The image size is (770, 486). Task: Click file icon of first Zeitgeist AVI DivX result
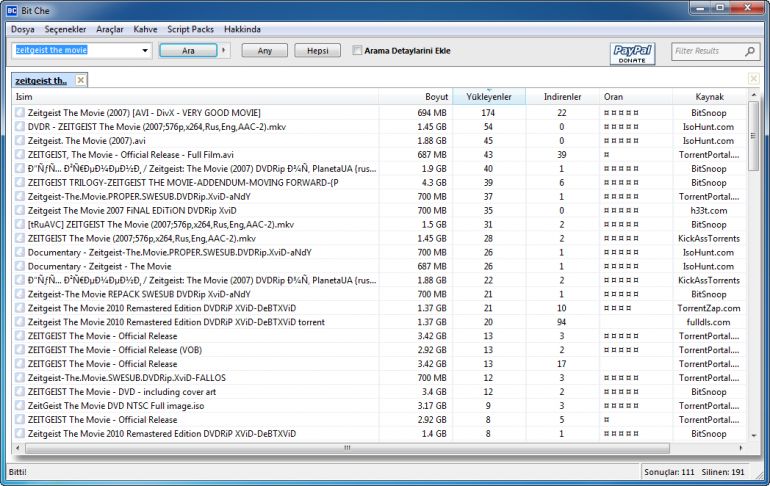point(19,113)
